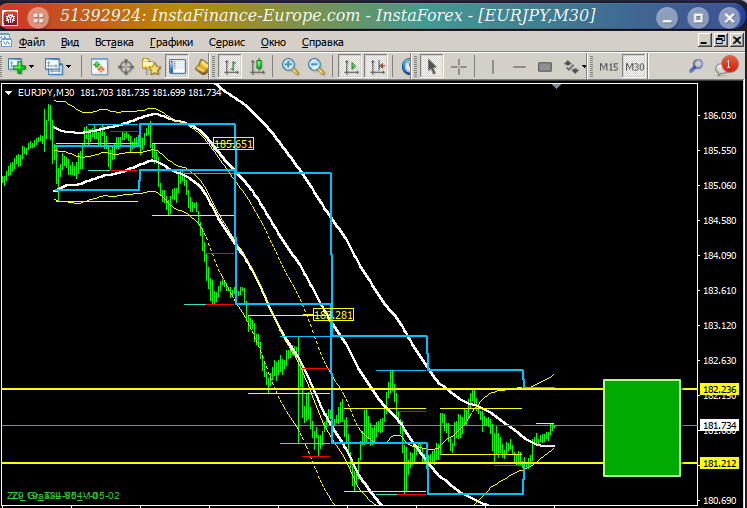The width and height of the screenshot is (747, 508).
Task: Click the 181.212 yellow price tag
Action: click(x=719, y=463)
